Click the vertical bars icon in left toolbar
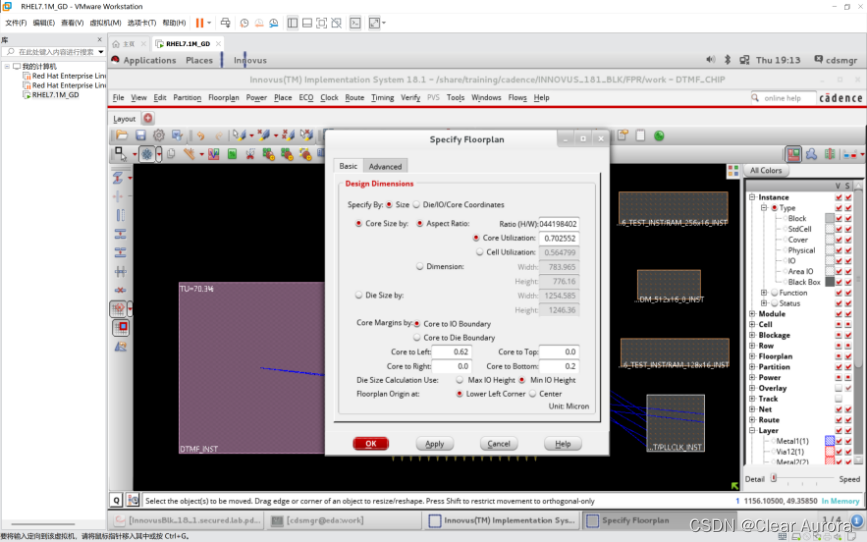 [120, 215]
